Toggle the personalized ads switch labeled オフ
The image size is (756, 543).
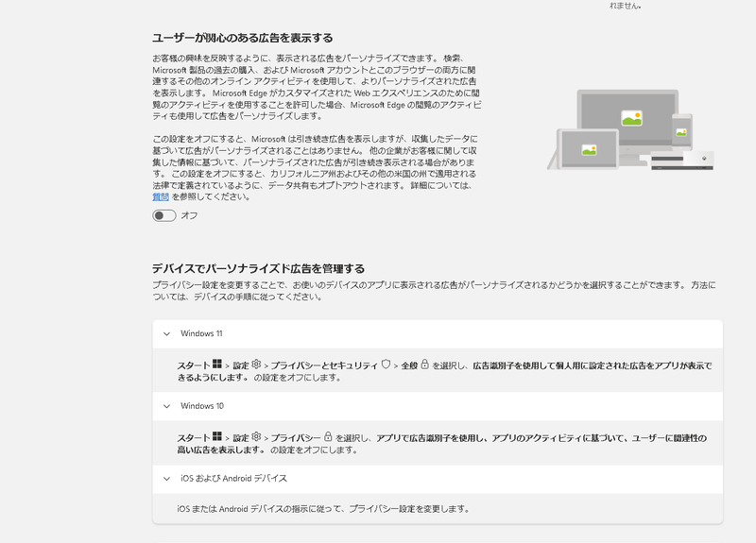click(163, 215)
